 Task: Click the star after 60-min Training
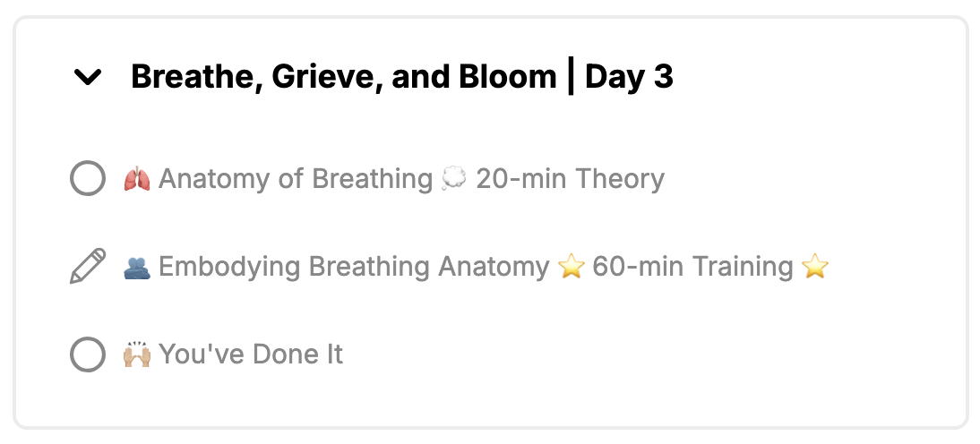(x=815, y=267)
